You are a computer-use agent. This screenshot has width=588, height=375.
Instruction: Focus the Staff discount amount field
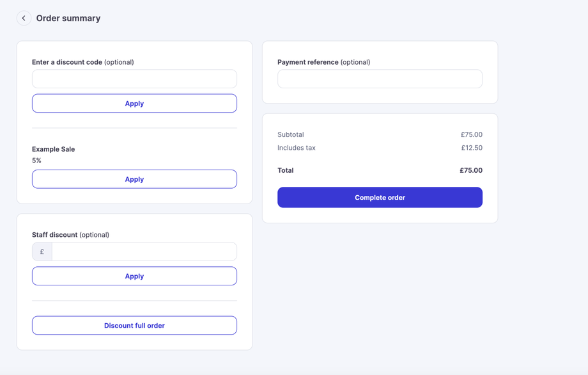[x=144, y=251]
